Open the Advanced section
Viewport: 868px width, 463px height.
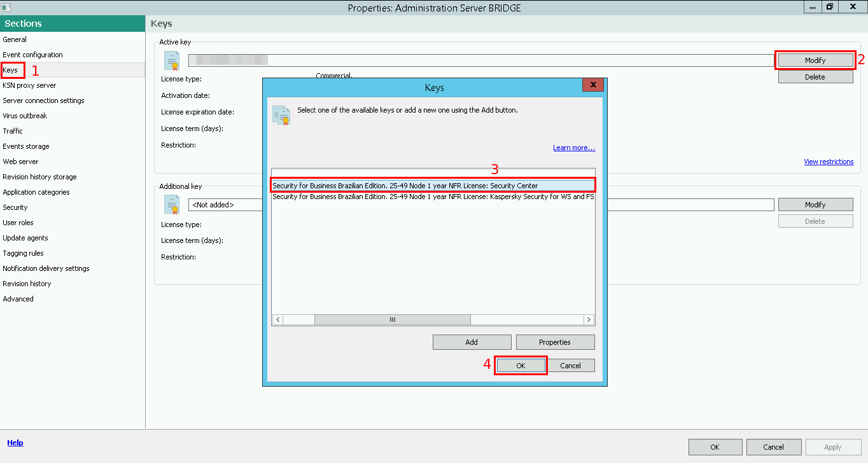pos(18,299)
